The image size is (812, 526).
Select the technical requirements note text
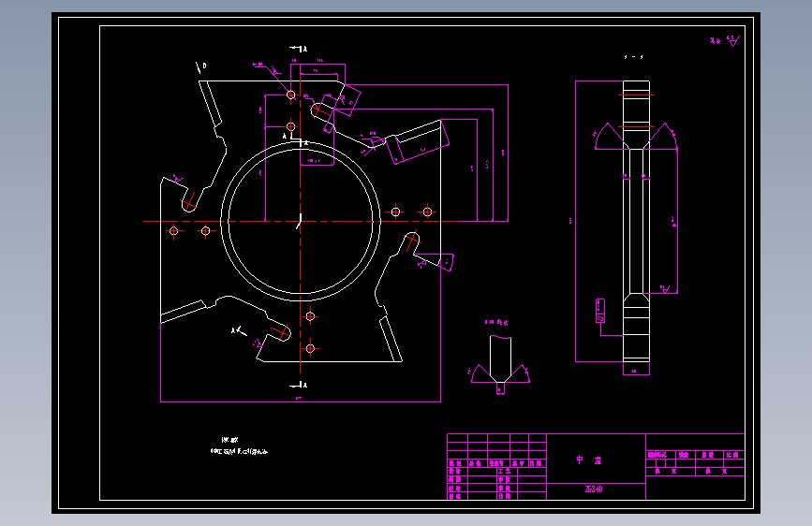click(x=238, y=446)
